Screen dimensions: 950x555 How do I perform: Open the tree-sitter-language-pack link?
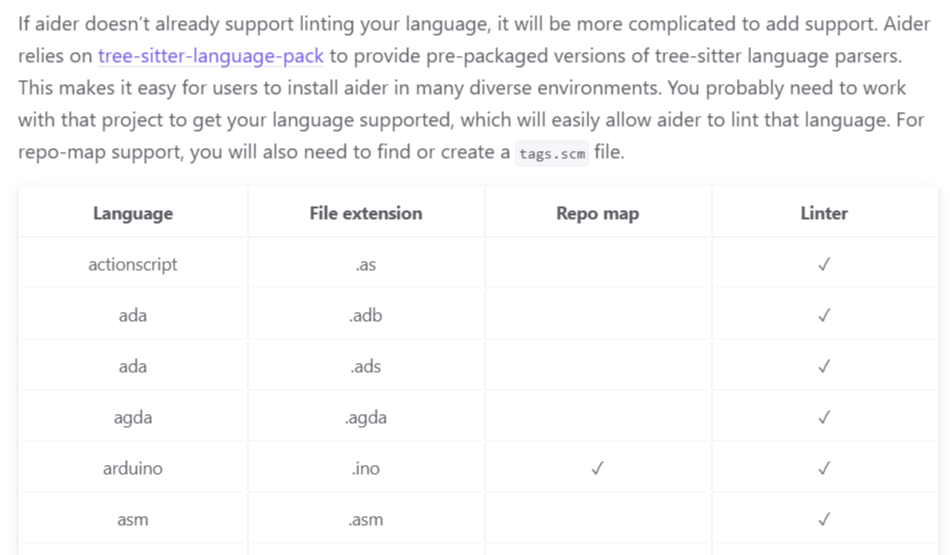click(x=211, y=56)
